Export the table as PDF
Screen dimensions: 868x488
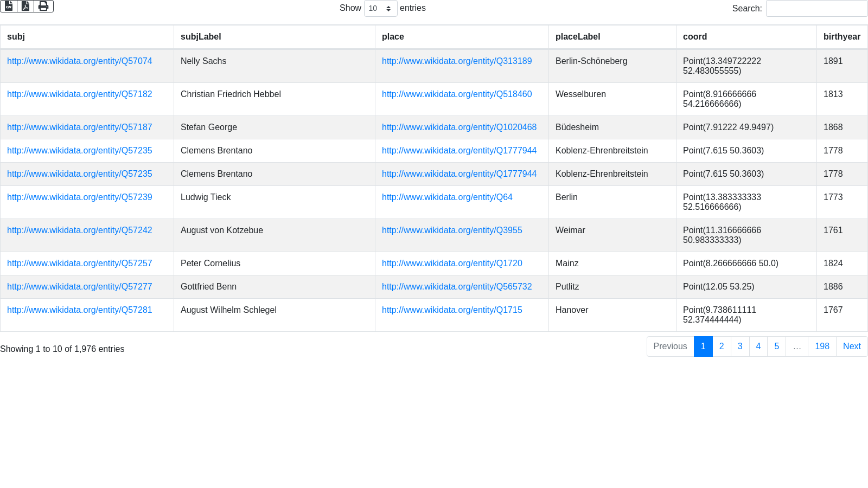click(x=25, y=6)
